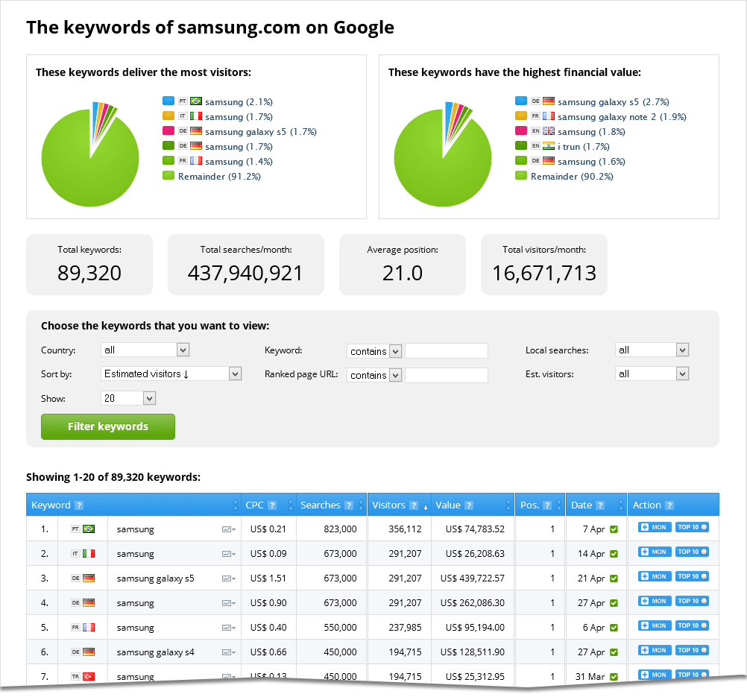Click pink swatch for samsung galaxy s5 (1.7%)
The height and width of the screenshot is (700, 747).
click(x=168, y=130)
